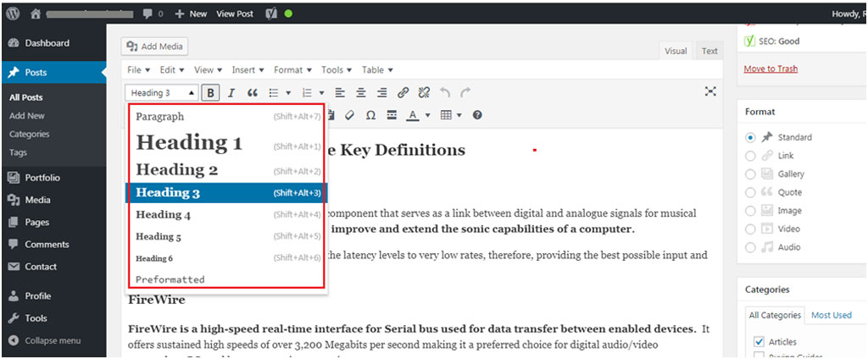The width and height of the screenshot is (868, 359).
Task: Click the Add Media button
Action: 154,47
